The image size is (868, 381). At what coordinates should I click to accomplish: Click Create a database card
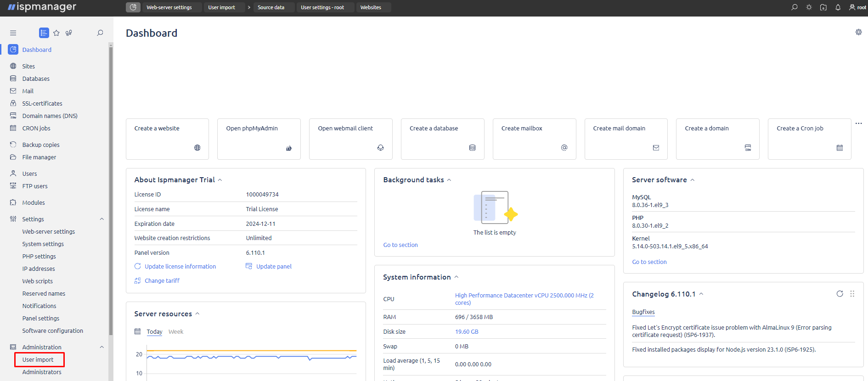[443, 139]
